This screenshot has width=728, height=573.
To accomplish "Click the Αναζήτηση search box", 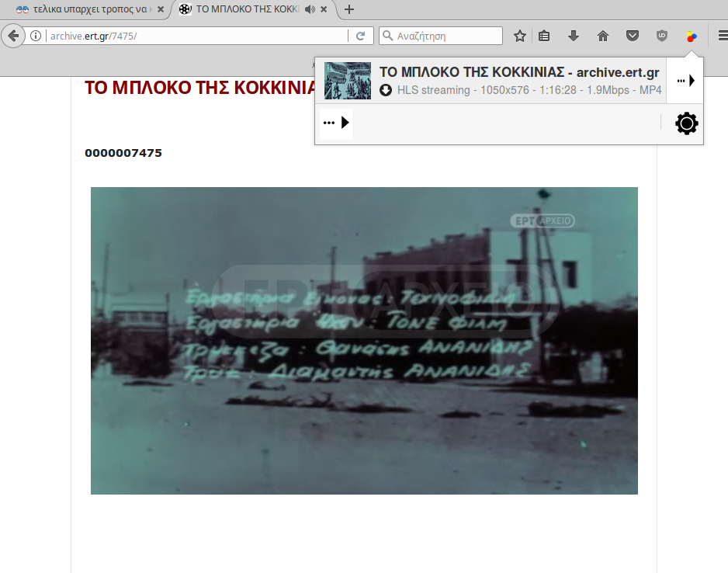I will (441, 36).
